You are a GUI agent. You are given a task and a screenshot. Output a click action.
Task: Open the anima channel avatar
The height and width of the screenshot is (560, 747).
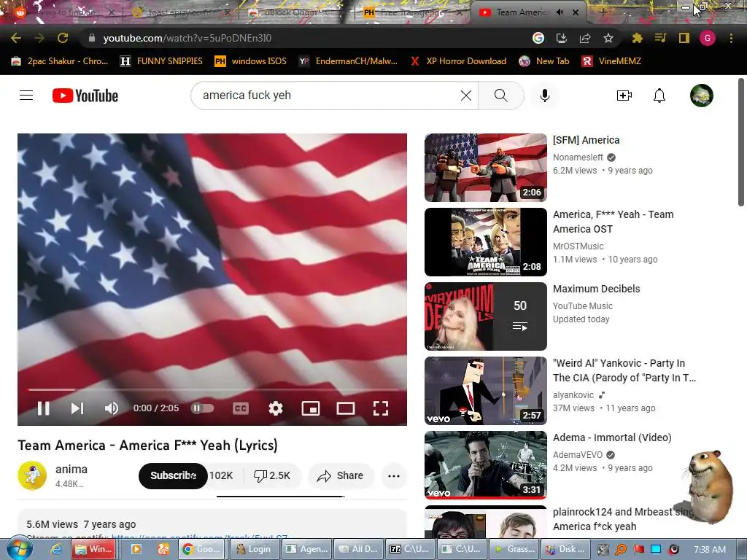pos(32,475)
